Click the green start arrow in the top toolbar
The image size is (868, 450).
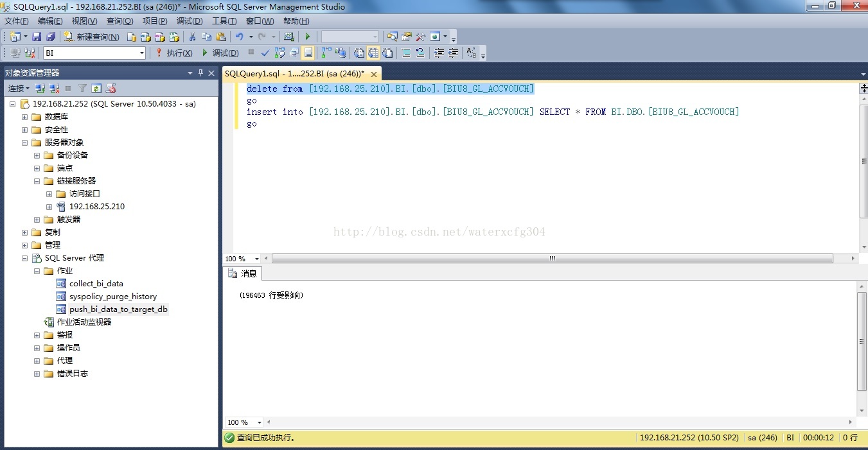(x=308, y=37)
